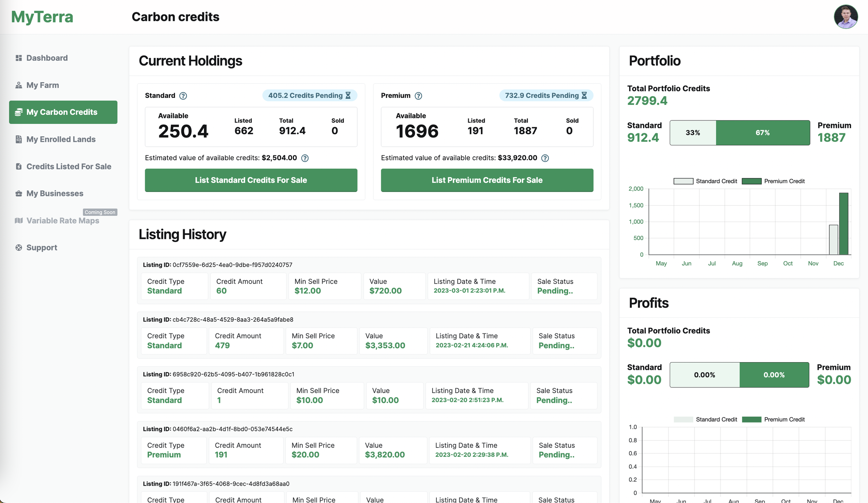Toggle Standard Credit legend in Portfolio chart

[x=705, y=181]
